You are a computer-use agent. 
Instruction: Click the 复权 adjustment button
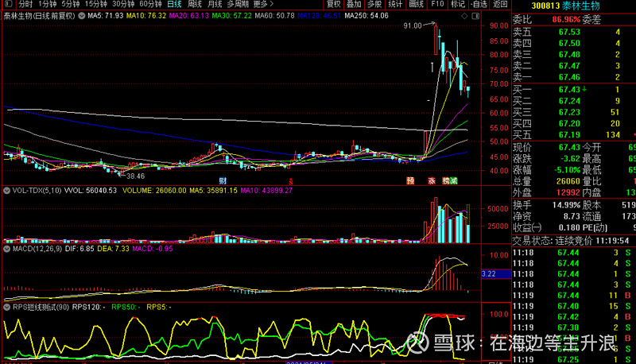click(334, 4)
